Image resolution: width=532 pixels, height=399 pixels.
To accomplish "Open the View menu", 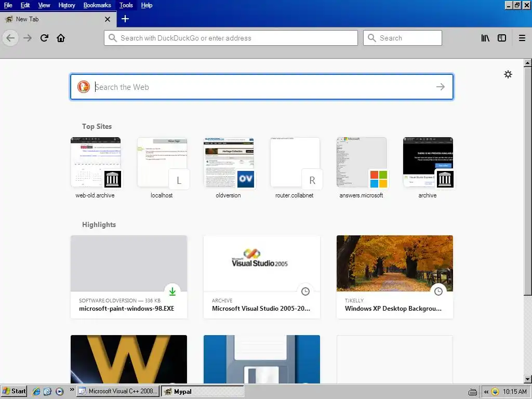I will point(44,5).
